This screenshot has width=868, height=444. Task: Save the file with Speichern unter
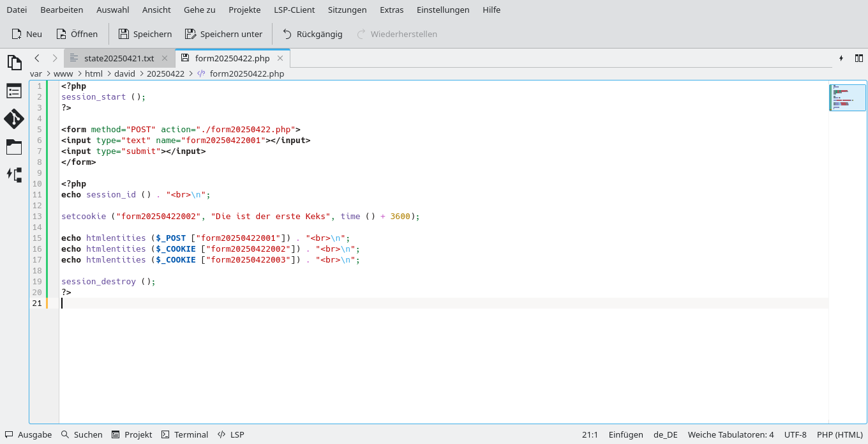[223, 34]
